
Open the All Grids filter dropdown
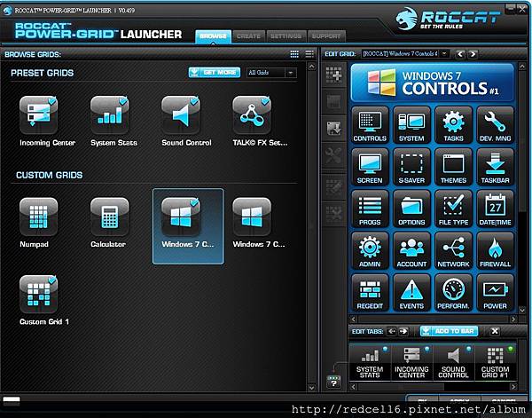(271, 73)
